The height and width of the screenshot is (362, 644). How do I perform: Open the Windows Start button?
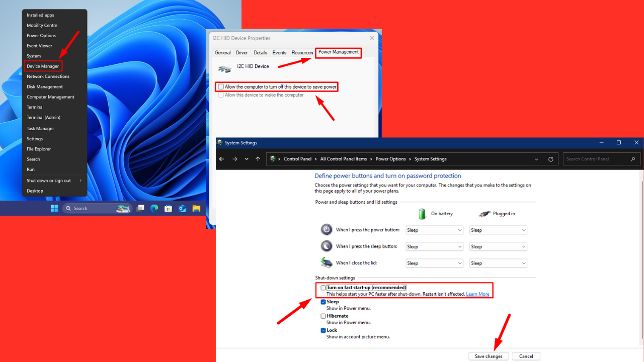(54, 208)
